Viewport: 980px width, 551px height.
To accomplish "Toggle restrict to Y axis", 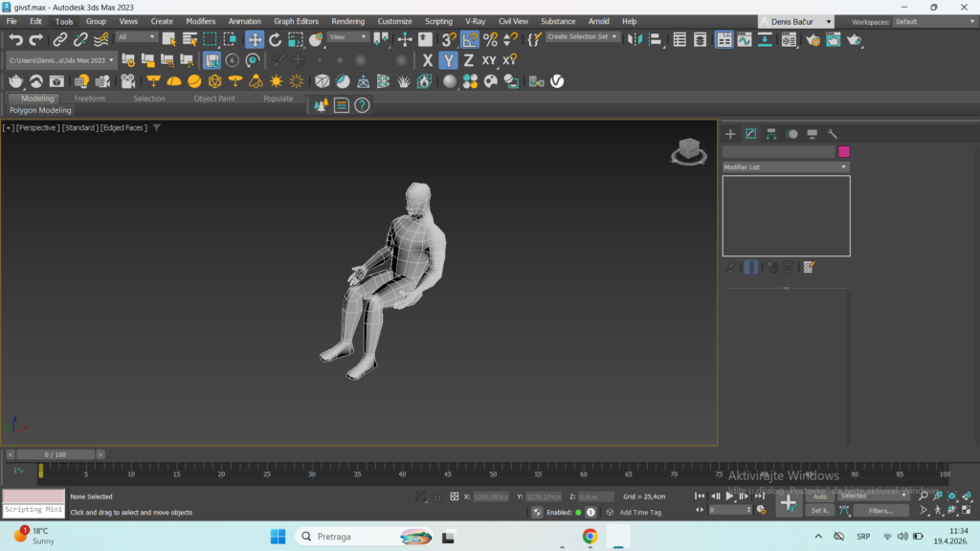I will coord(448,60).
